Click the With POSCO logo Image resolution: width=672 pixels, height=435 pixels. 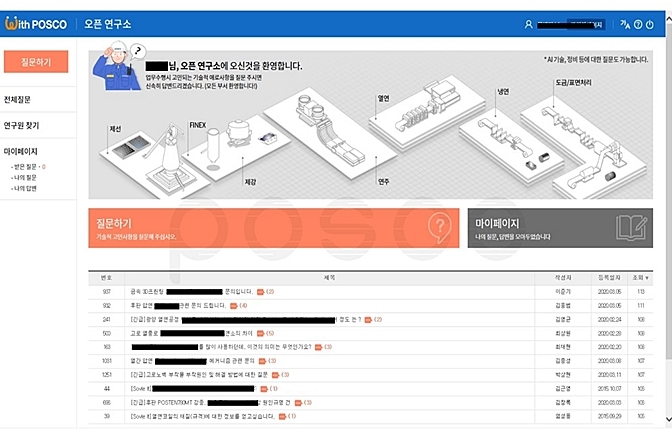pyautogui.click(x=36, y=24)
